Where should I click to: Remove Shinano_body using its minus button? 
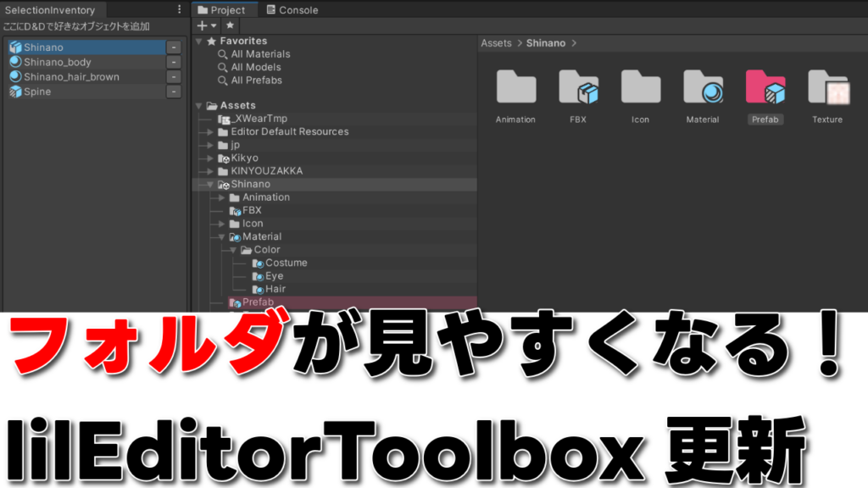[x=174, y=61]
